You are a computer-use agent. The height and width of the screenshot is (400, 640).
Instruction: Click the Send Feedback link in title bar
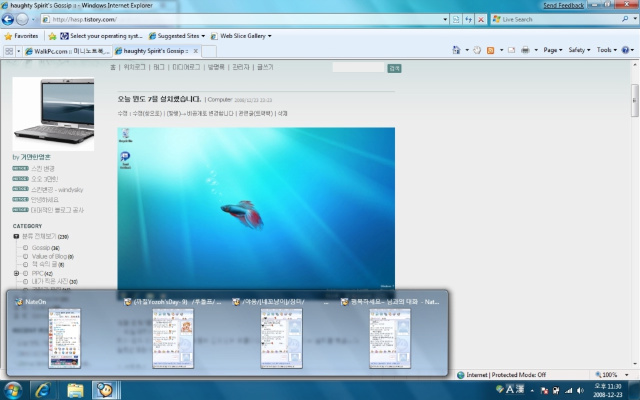[x=563, y=5]
